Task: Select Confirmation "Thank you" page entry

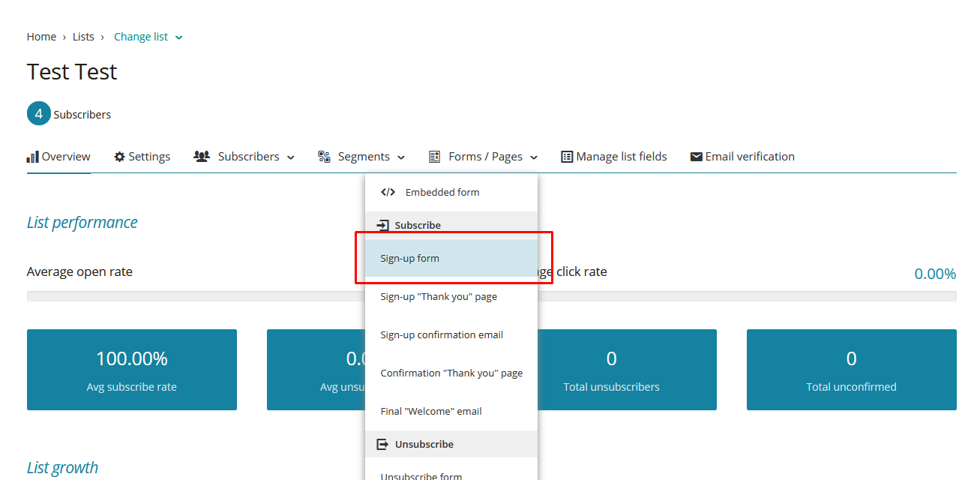Action: tap(451, 373)
